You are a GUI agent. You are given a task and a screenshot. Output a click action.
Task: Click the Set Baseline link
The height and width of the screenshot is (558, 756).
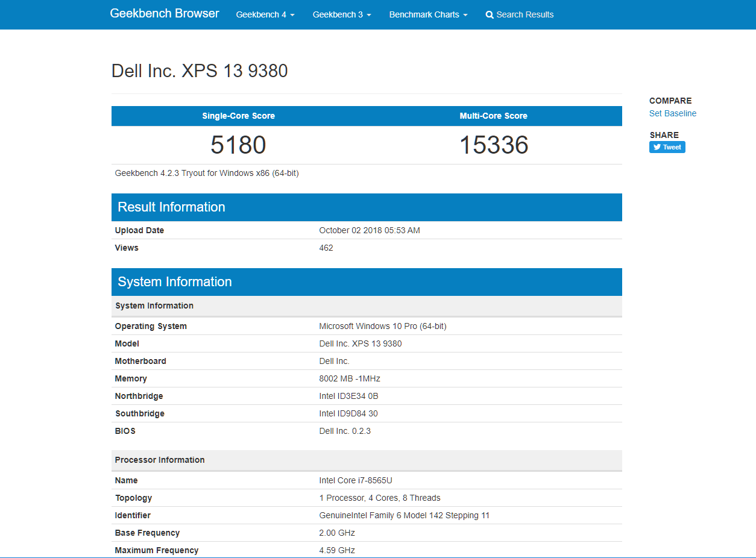[673, 113]
